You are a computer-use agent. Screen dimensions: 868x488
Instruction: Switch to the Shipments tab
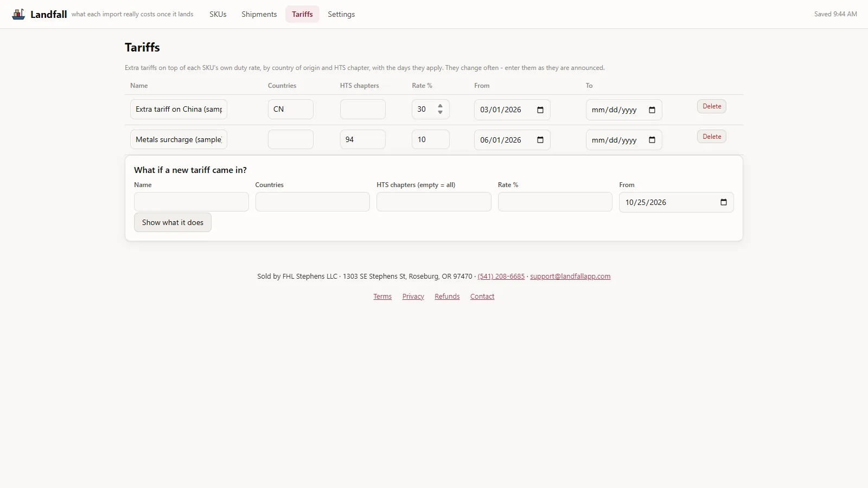click(259, 14)
